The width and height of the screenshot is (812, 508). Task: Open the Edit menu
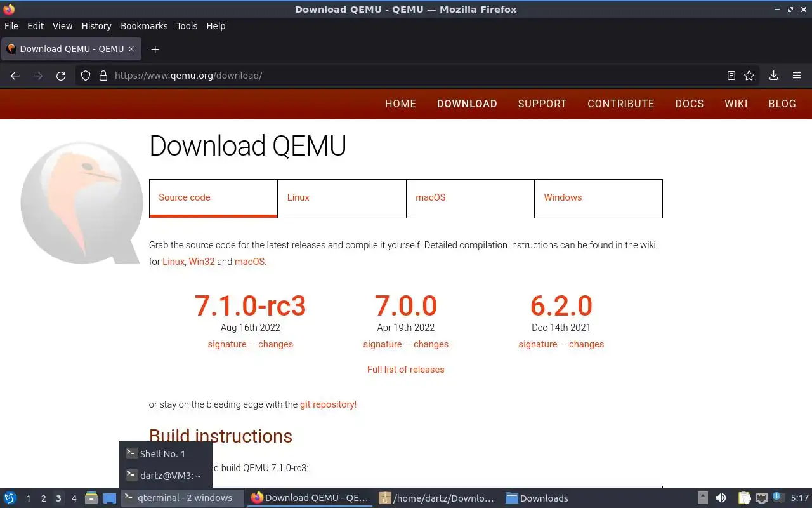coord(36,26)
